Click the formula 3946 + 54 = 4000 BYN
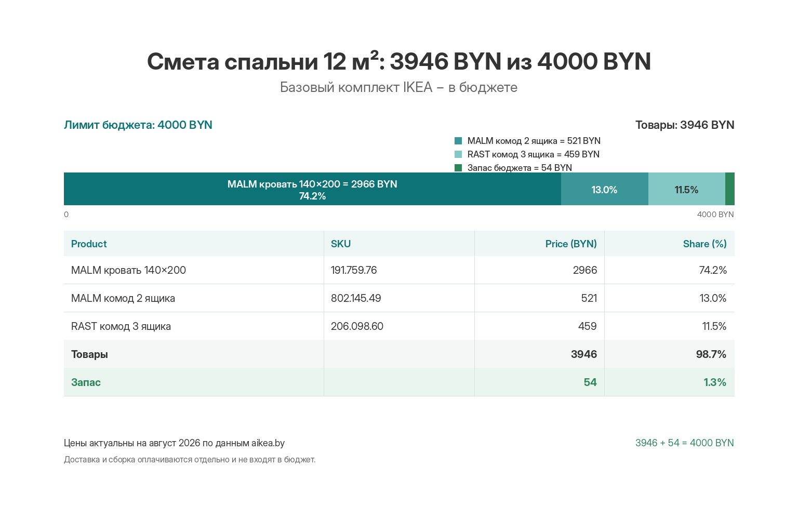This screenshot has height=532, width=798. pyautogui.click(x=685, y=443)
